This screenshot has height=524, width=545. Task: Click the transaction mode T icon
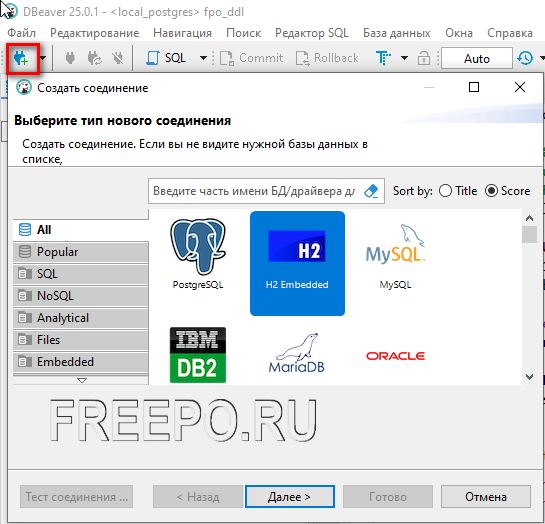[x=384, y=58]
